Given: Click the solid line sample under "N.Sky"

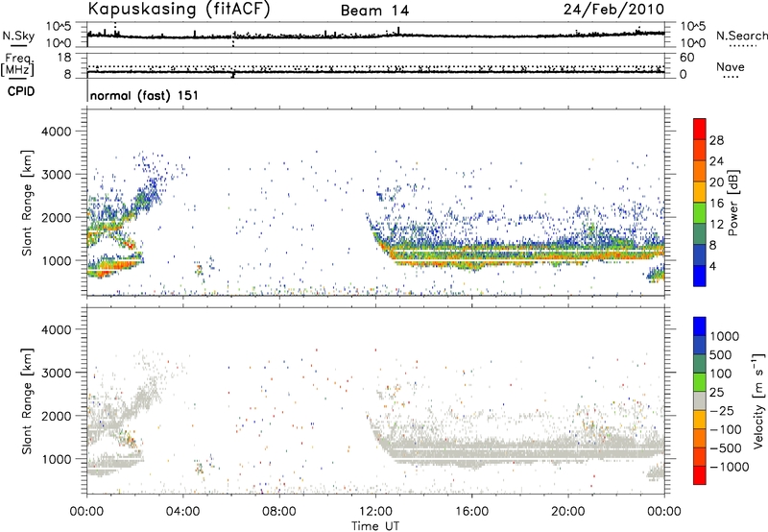Looking at the screenshot, I should (18, 46).
